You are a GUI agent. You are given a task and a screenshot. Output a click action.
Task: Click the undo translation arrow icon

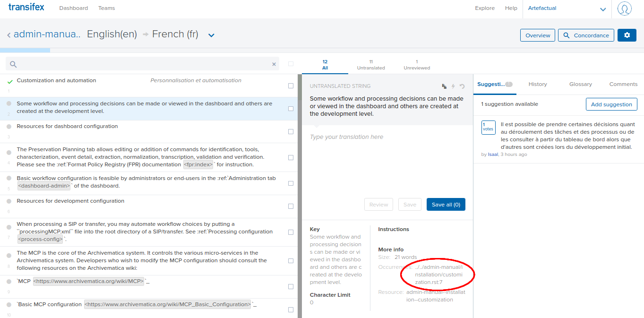462,86
